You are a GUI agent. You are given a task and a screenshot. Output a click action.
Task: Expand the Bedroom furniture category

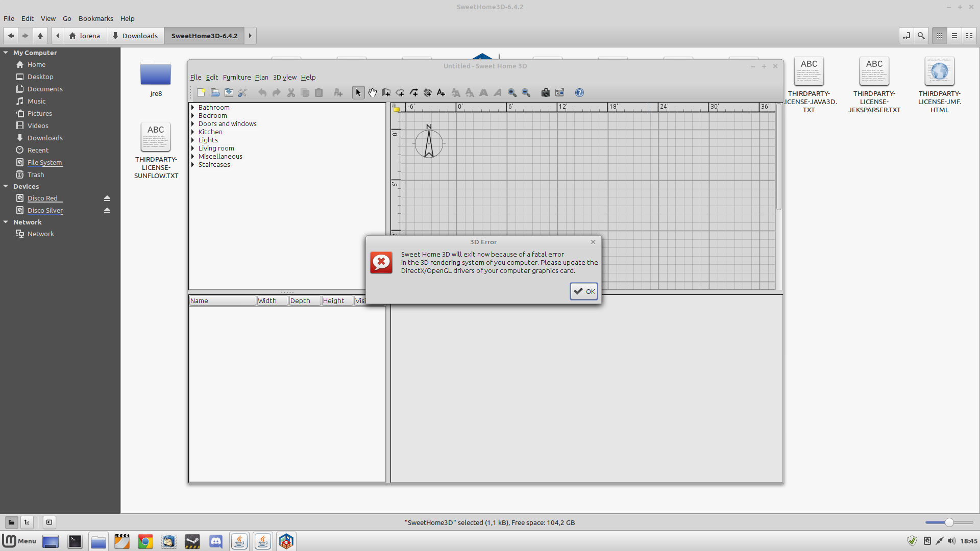(193, 115)
